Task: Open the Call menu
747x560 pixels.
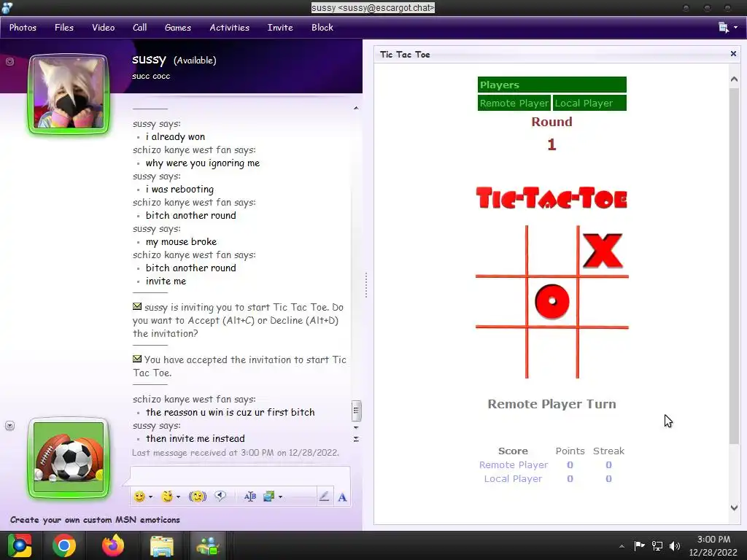Action: point(139,28)
